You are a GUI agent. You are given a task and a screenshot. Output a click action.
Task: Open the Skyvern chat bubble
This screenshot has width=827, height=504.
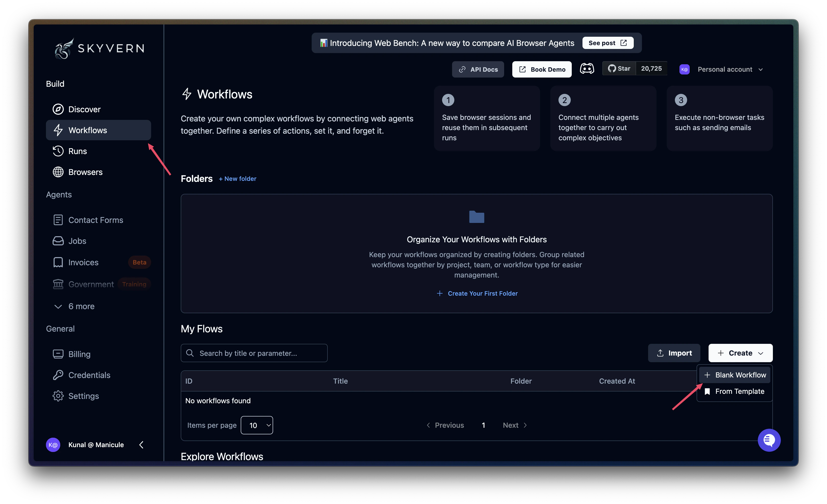(769, 440)
